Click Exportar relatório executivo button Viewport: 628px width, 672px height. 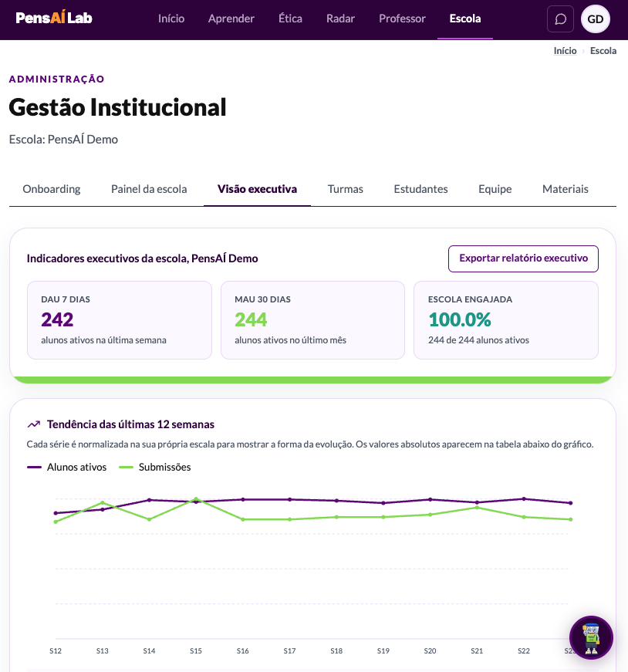pyautogui.click(x=523, y=258)
